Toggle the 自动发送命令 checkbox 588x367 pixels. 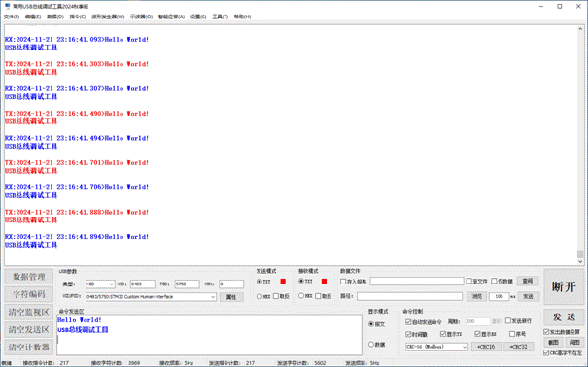(x=408, y=322)
